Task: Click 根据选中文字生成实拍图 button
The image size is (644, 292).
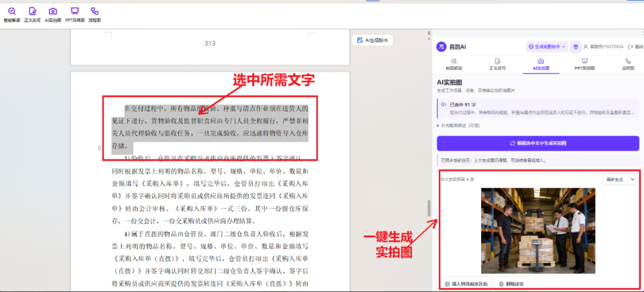Action: pyautogui.click(x=538, y=143)
